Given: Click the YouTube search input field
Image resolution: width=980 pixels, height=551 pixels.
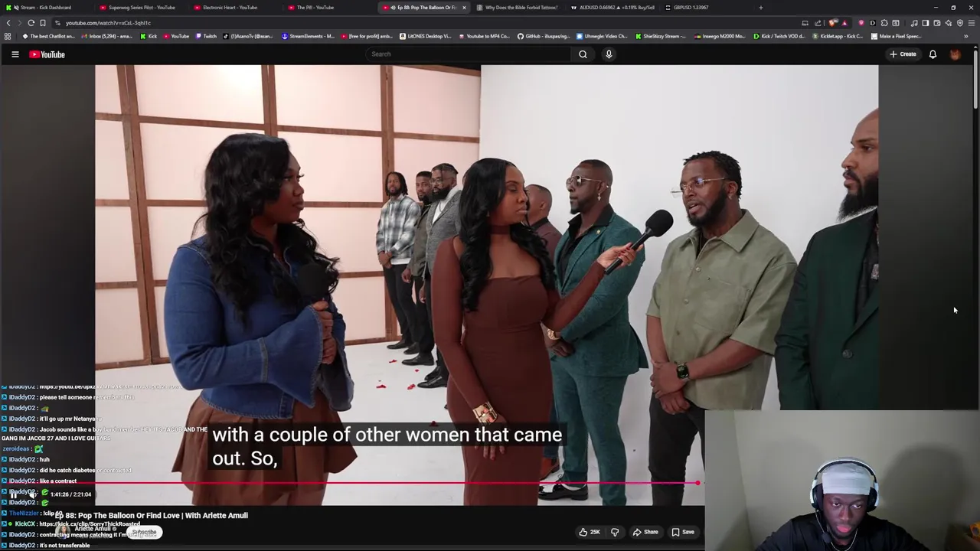Looking at the screenshot, I should (x=469, y=54).
